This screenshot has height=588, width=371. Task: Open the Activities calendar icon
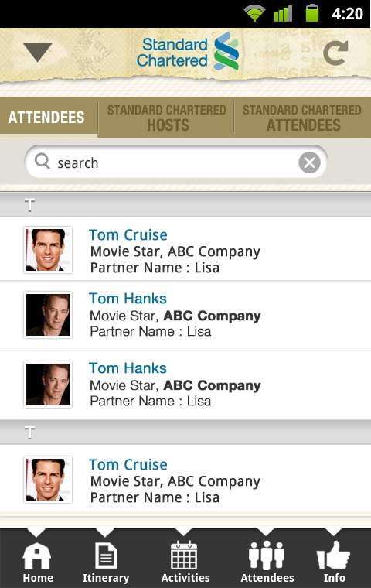184,556
